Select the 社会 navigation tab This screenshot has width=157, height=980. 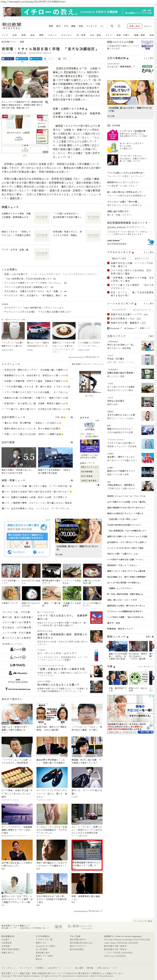point(15,35)
